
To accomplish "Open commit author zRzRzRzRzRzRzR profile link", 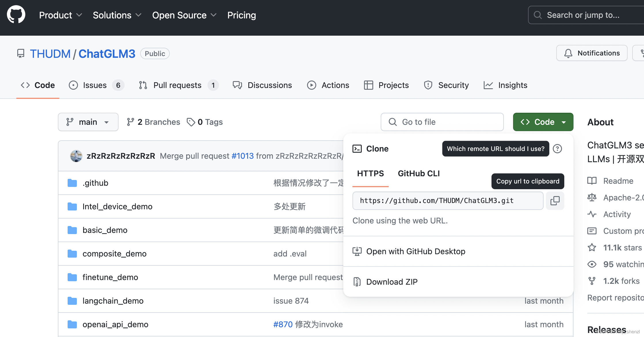I will point(121,156).
